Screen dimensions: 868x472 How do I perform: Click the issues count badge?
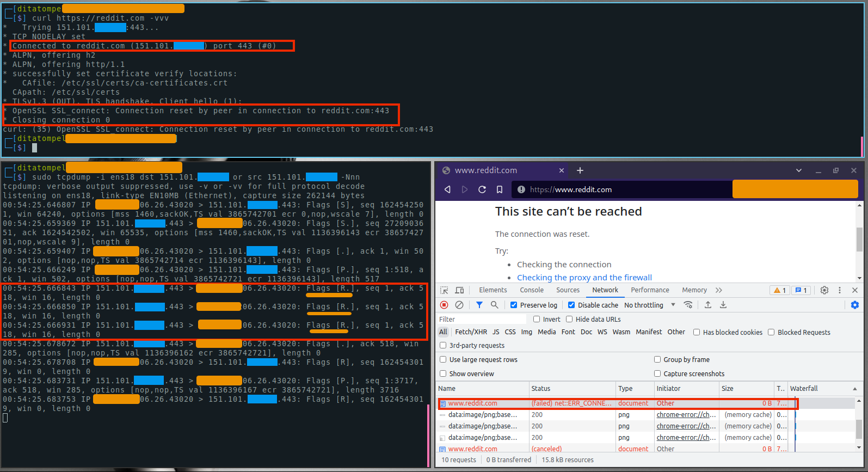(x=801, y=290)
